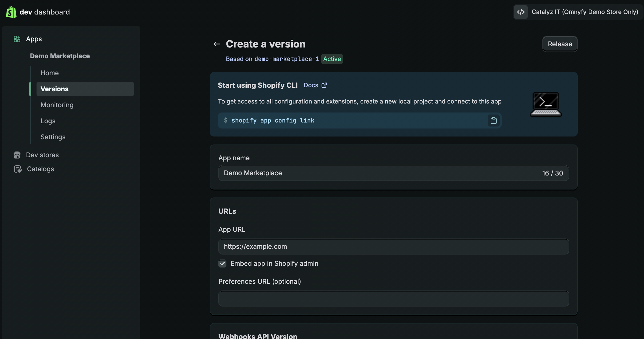Uncheck Embed app in Shopify admin
The image size is (644, 339).
click(222, 263)
